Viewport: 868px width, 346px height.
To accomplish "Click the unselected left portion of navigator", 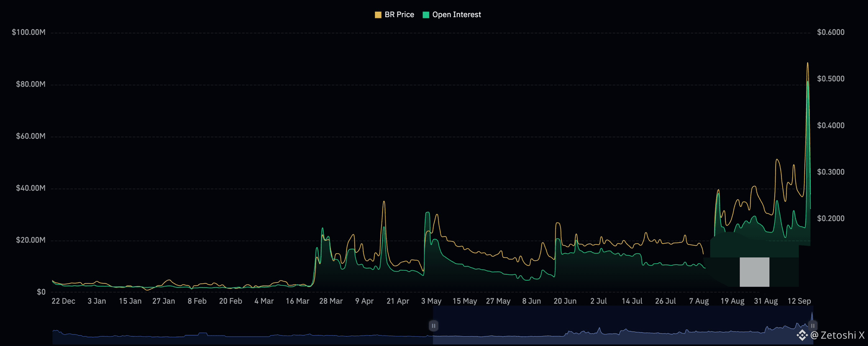I will [243, 326].
